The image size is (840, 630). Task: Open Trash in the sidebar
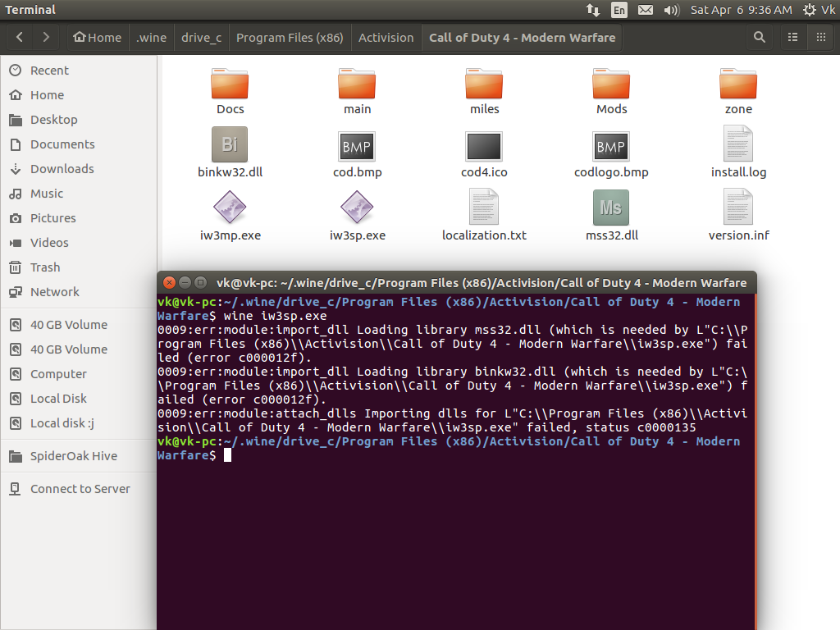(79, 267)
